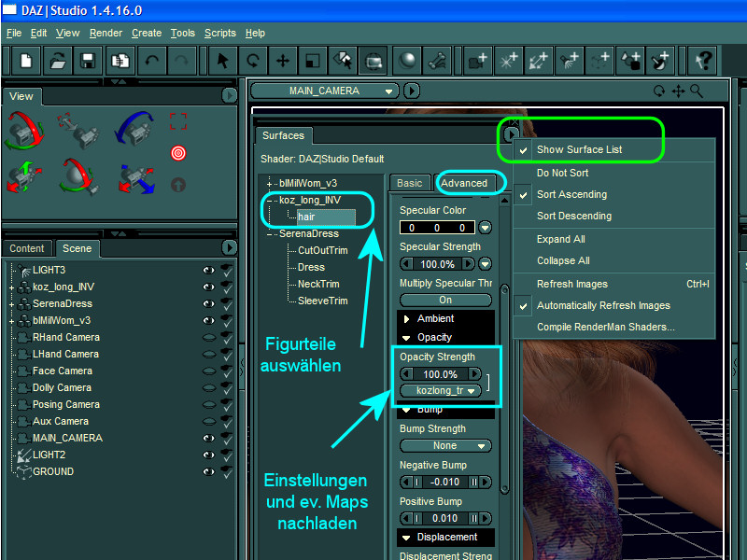Click the Negative Bump -0.010 field
Viewport: 747px width, 560px height.
click(x=446, y=483)
